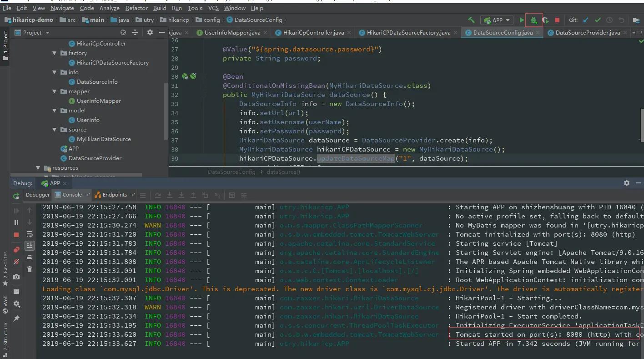Pause the program in debug sidebar

16,222
